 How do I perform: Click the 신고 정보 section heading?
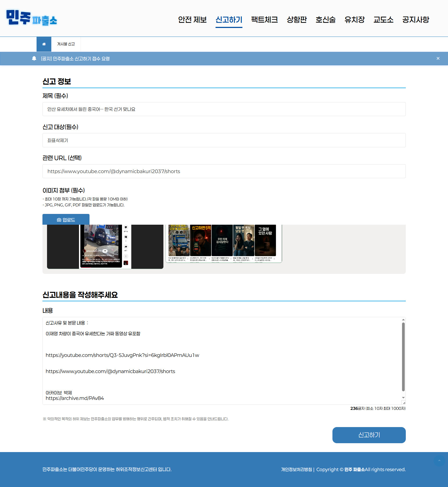pos(57,81)
